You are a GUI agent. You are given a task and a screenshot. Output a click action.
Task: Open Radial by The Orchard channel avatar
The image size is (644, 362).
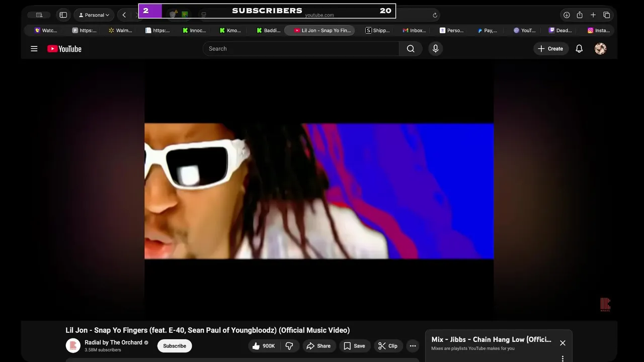click(x=73, y=345)
